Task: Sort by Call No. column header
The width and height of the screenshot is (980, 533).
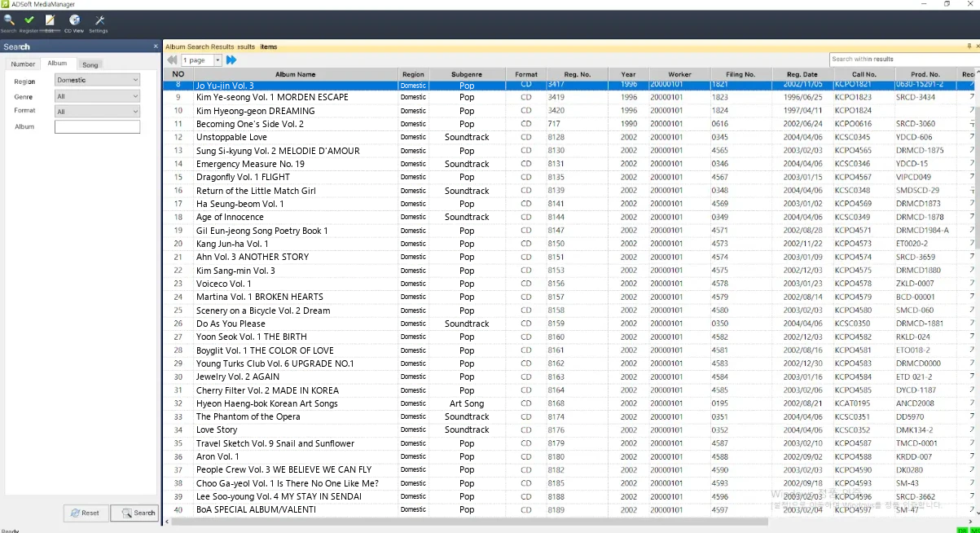Action: point(864,74)
